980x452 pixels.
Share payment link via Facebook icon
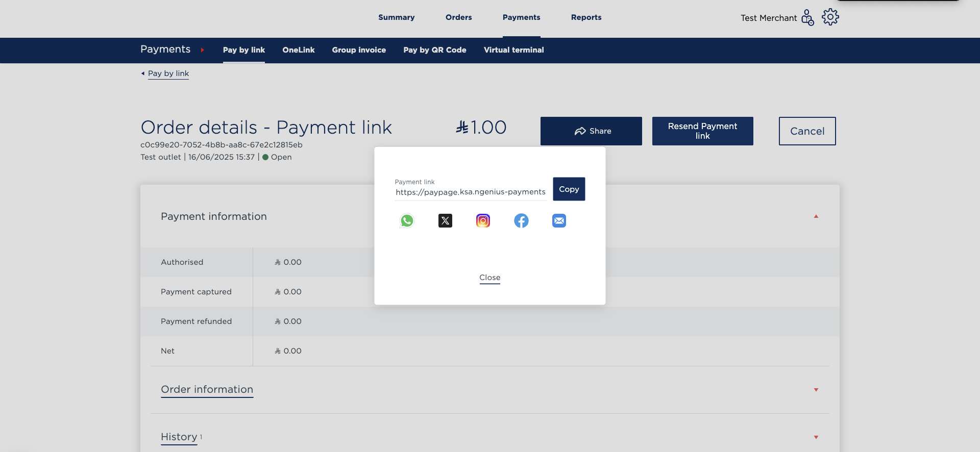(521, 221)
